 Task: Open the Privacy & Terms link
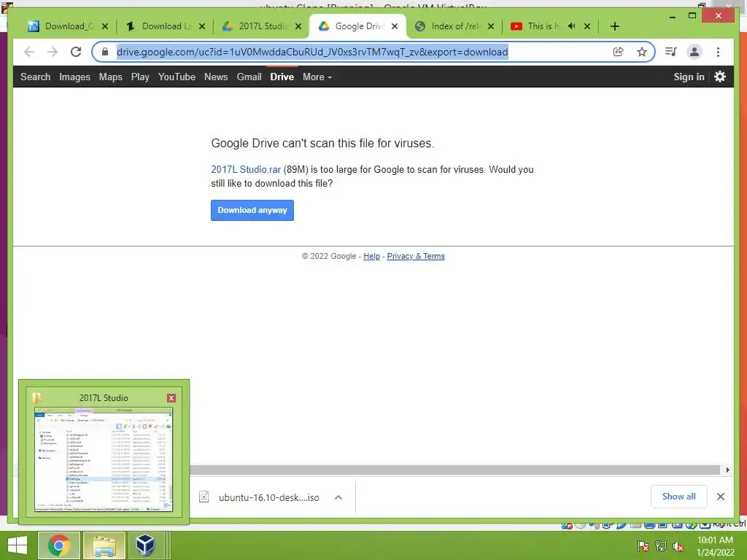[416, 256]
